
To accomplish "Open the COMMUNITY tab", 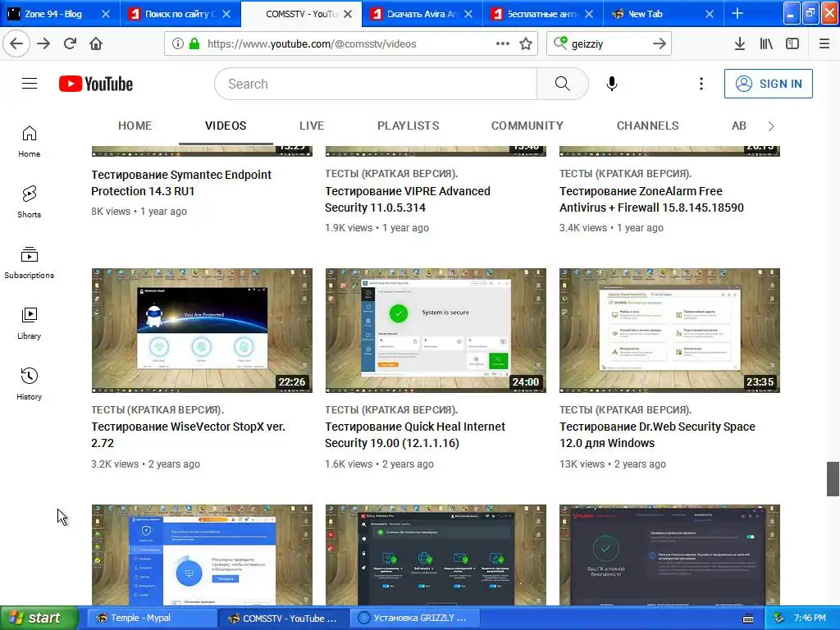I will pos(527,126).
